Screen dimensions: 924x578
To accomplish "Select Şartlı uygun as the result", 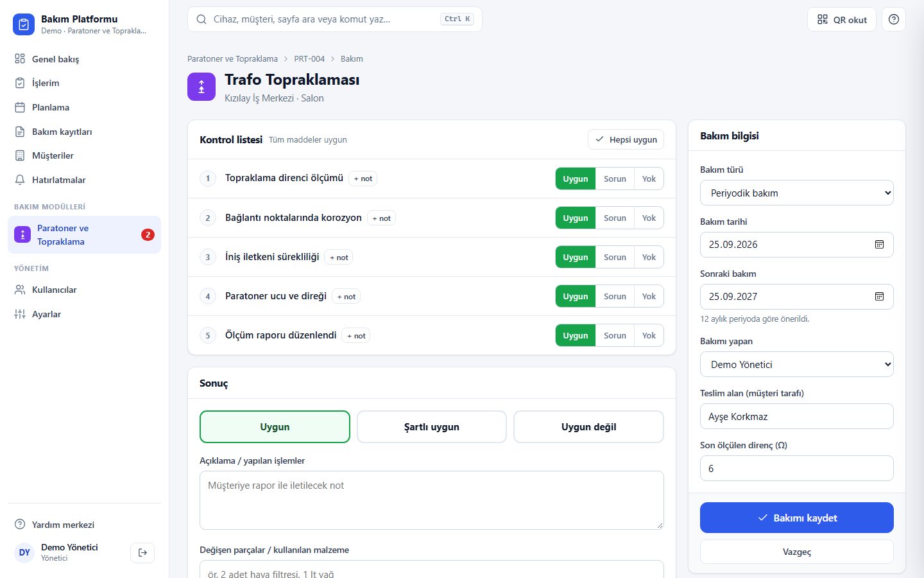I will coord(432,427).
